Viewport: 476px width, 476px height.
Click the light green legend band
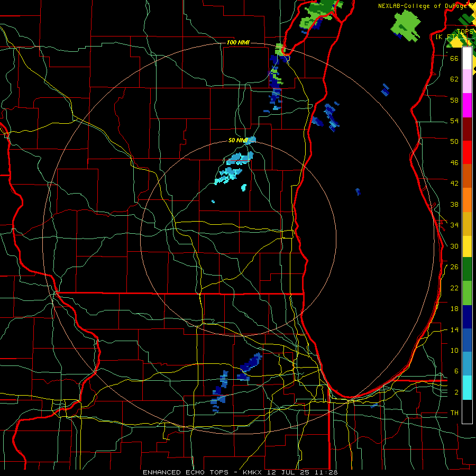[x=467, y=293]
